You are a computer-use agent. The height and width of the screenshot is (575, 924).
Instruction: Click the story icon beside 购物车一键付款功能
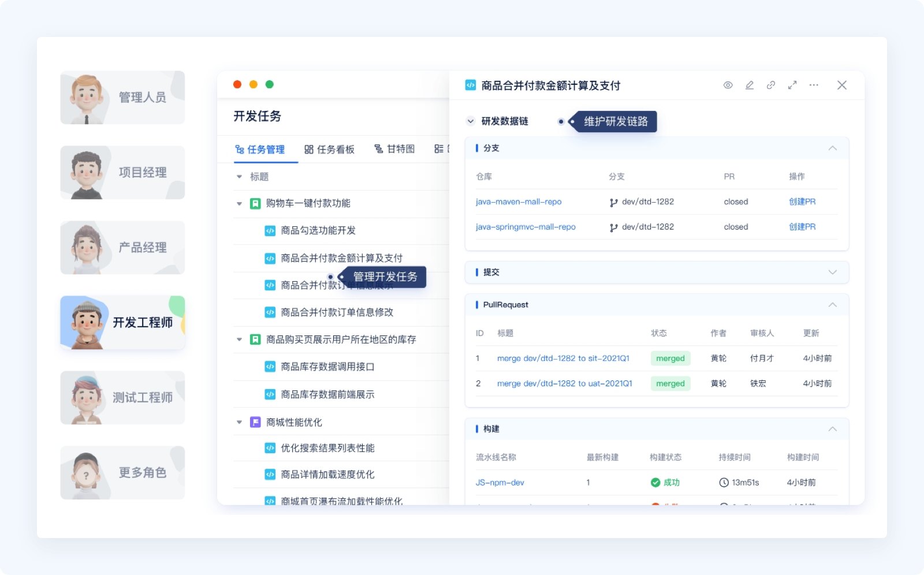click(255, 204)
